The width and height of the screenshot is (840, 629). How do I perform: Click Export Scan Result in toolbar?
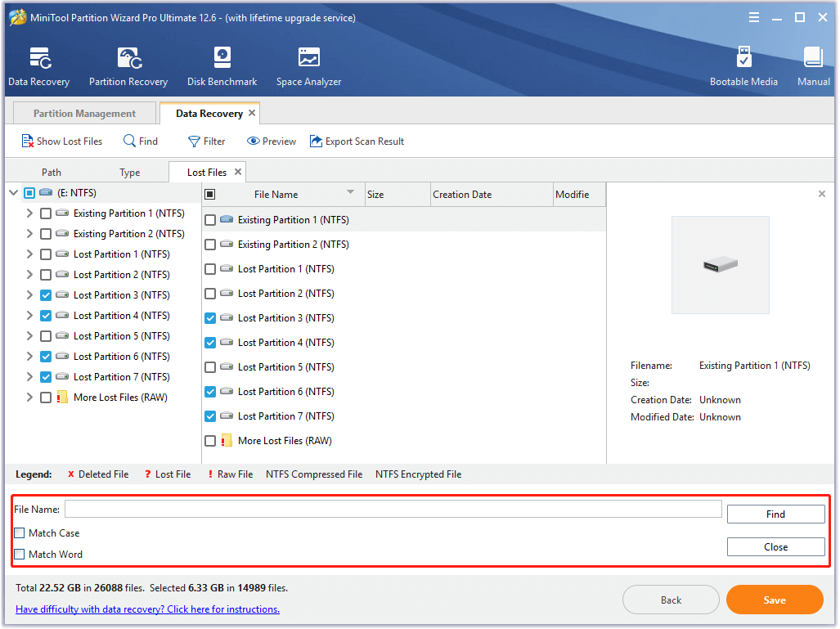[x=357, y=142]
